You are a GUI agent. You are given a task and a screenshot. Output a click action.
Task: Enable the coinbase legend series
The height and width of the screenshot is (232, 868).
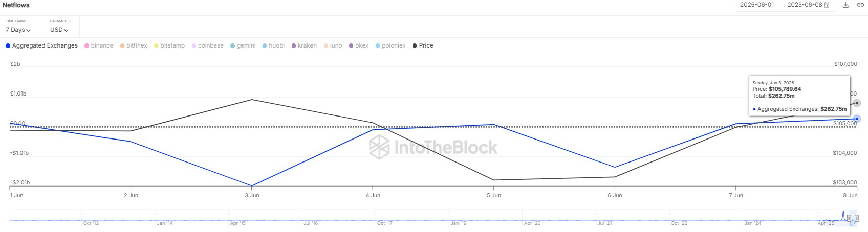coord(207,45)
